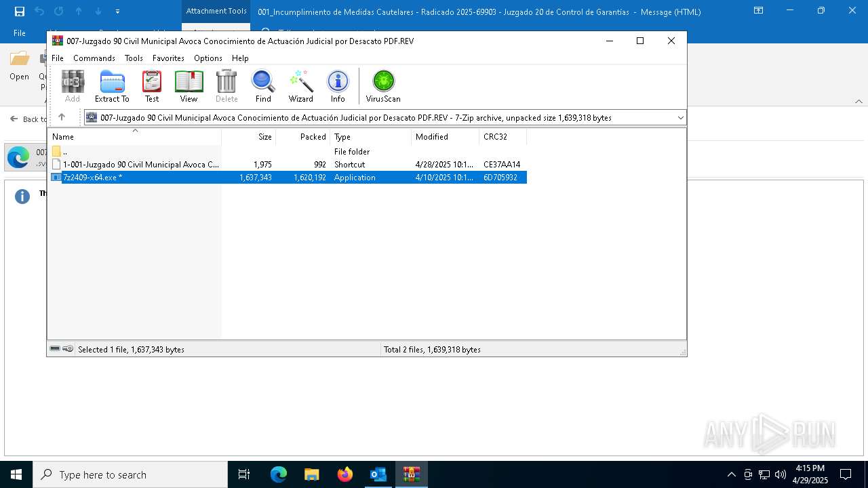The height and width of the screenshot is (488, 868).
Task: Sort by Size column header
Action: (248, 136)
